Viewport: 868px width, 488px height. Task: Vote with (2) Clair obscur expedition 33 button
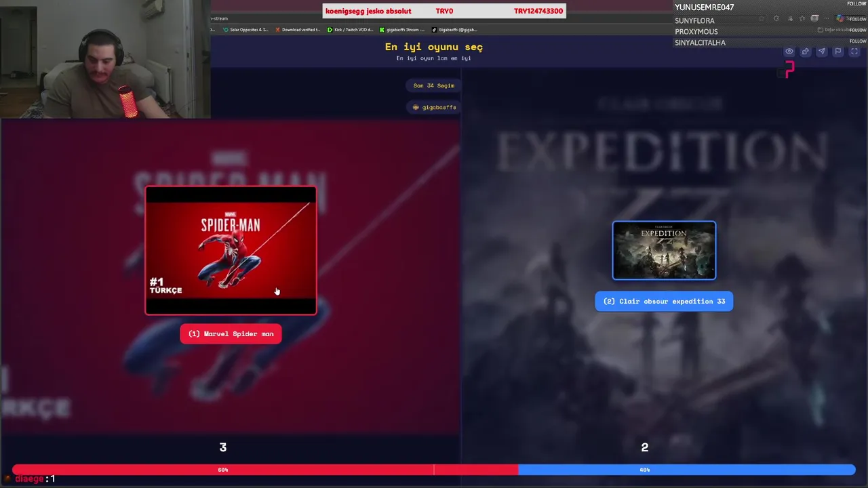664,301
